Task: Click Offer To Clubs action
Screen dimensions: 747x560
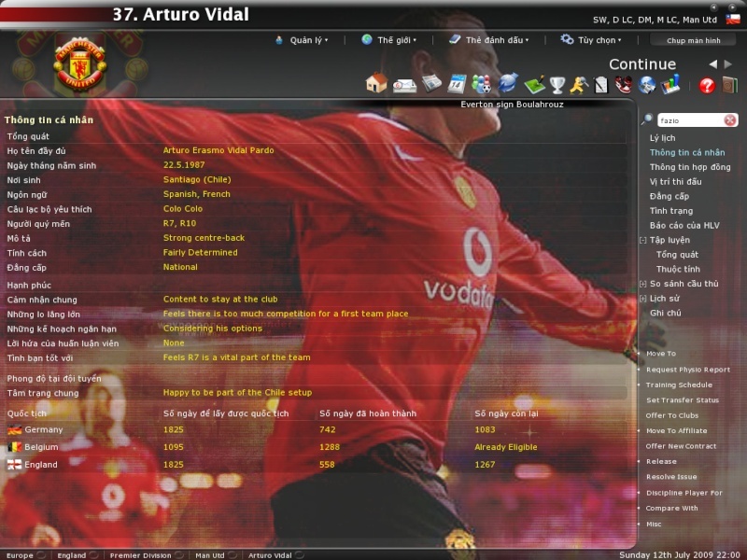Action: point(671,415)
